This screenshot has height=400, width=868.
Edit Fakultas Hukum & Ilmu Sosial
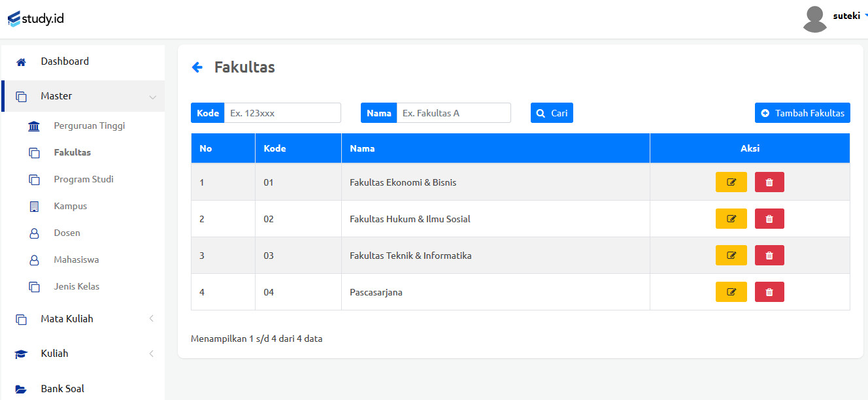point(731,219)
